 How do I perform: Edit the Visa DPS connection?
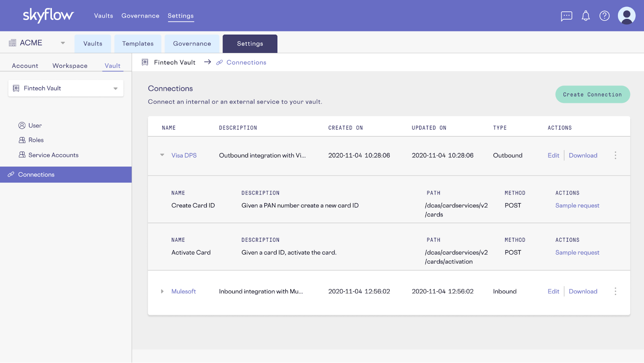tap(553, 156)
